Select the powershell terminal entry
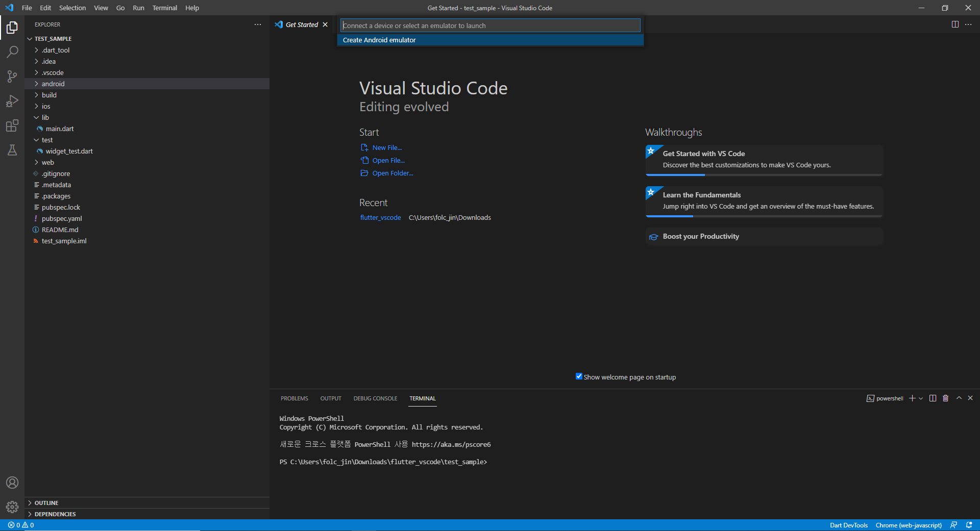The width and height of the screenshot is (980, 531). coord(885,398)
